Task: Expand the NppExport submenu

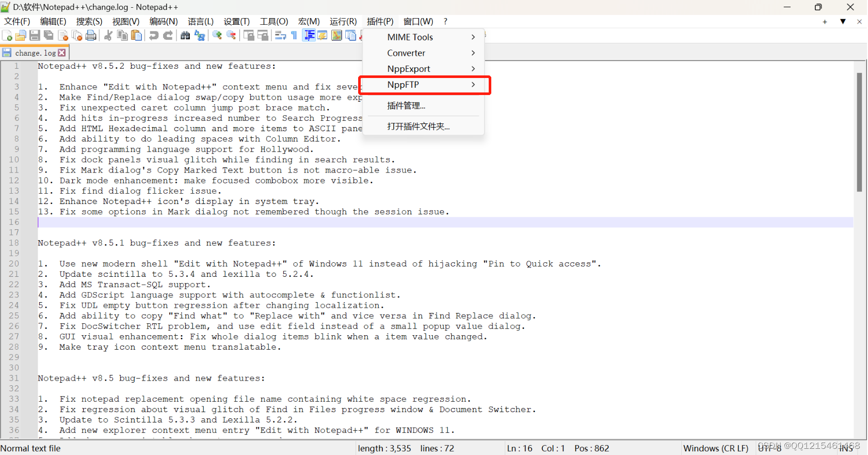Action: (424, 69)
